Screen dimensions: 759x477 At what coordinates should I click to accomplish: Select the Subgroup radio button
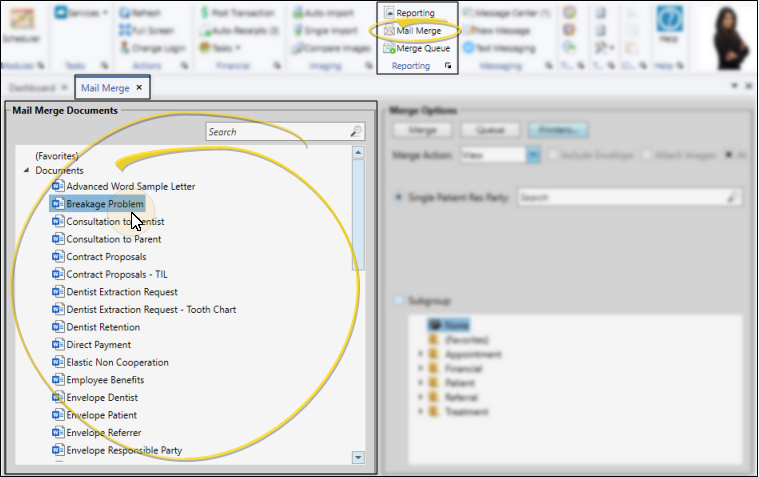pos(400,299)
